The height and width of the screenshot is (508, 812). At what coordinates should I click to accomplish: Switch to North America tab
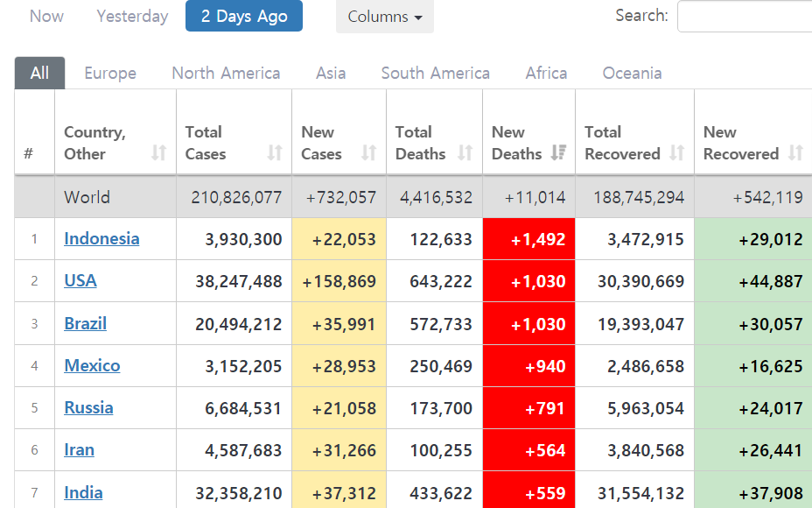pos(226,74)
